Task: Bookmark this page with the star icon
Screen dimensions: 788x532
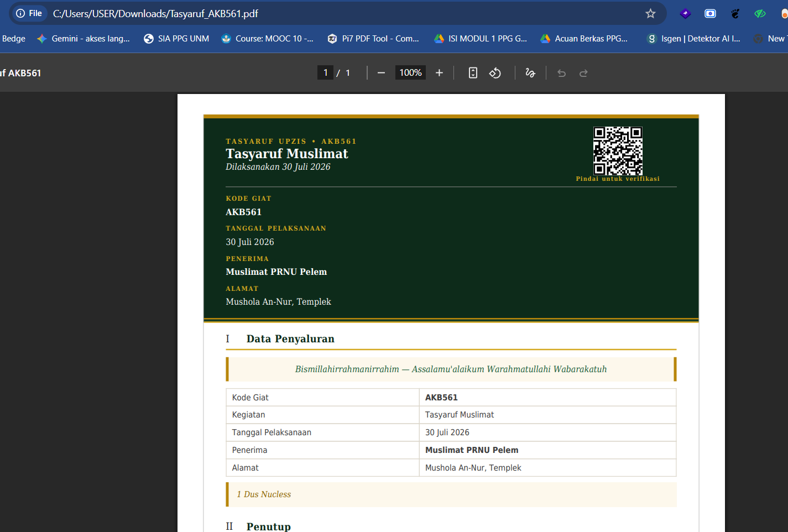Action: tap(650, 13)
